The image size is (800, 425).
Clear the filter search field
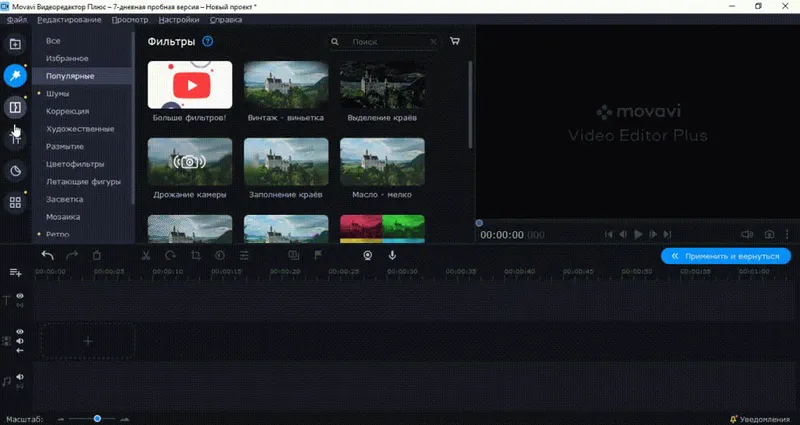tap(433, 42)
